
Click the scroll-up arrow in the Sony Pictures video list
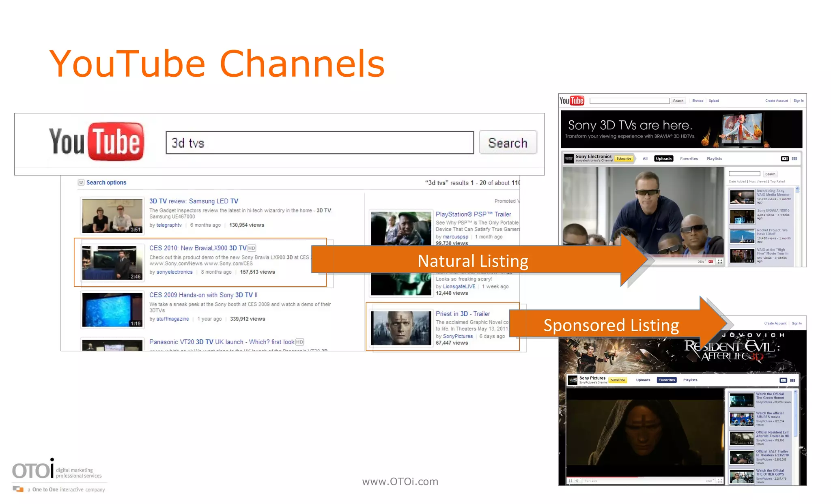pos(796,392)
